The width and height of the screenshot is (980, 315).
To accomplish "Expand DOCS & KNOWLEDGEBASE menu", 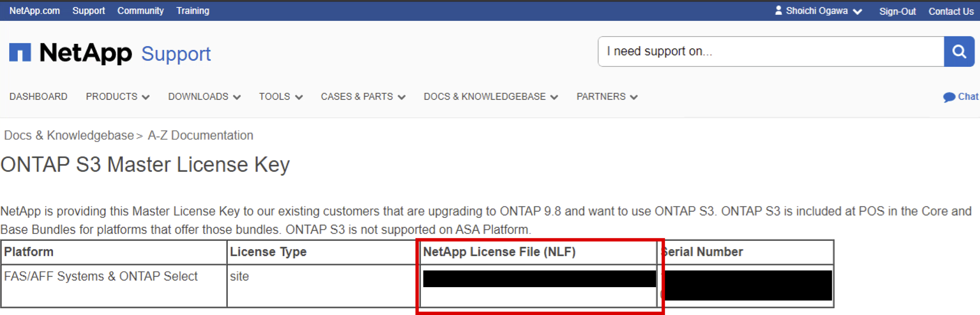I will point(491,97).
